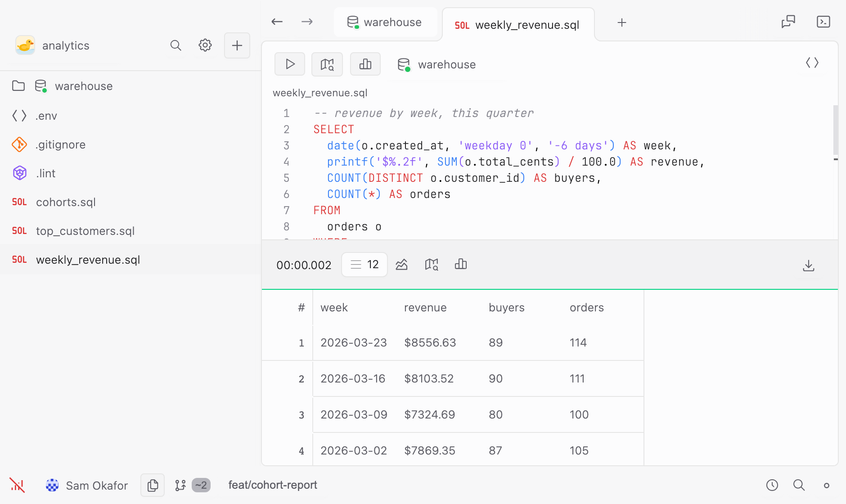Open results explain map icon
Viewport: 846px width, 504px height.
[431, 265]
